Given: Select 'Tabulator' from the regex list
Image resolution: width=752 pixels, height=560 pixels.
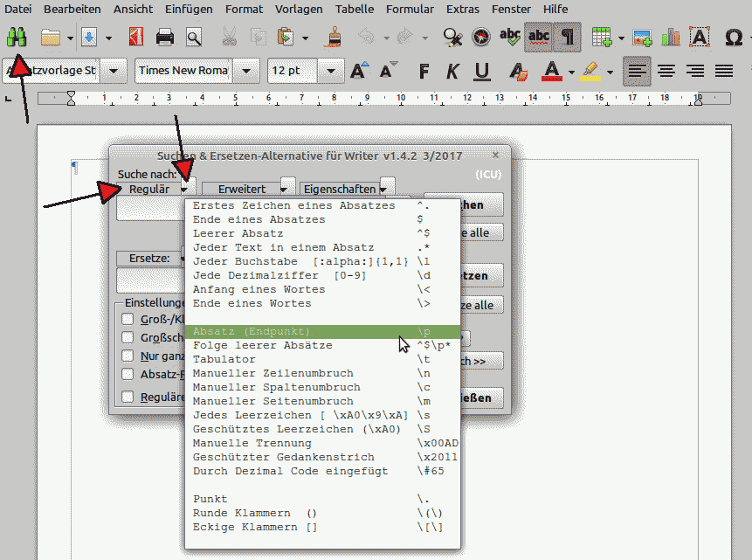Looking at the screenshot, I should coord(224,359).
